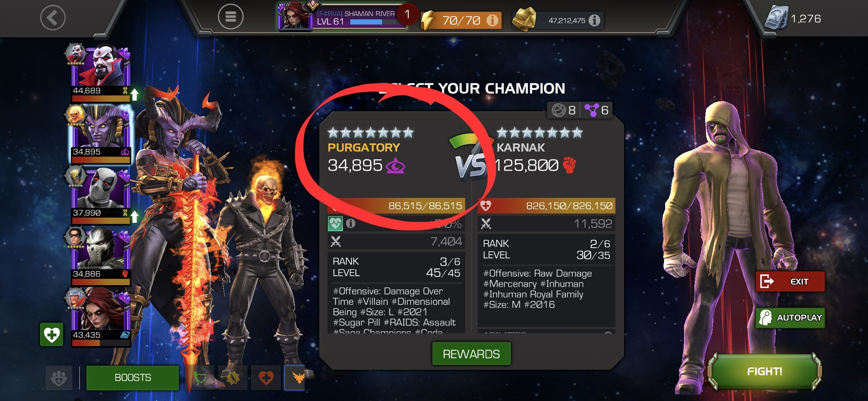
Task: Enable Autoplay for this fight
Action: click(790, 318)
